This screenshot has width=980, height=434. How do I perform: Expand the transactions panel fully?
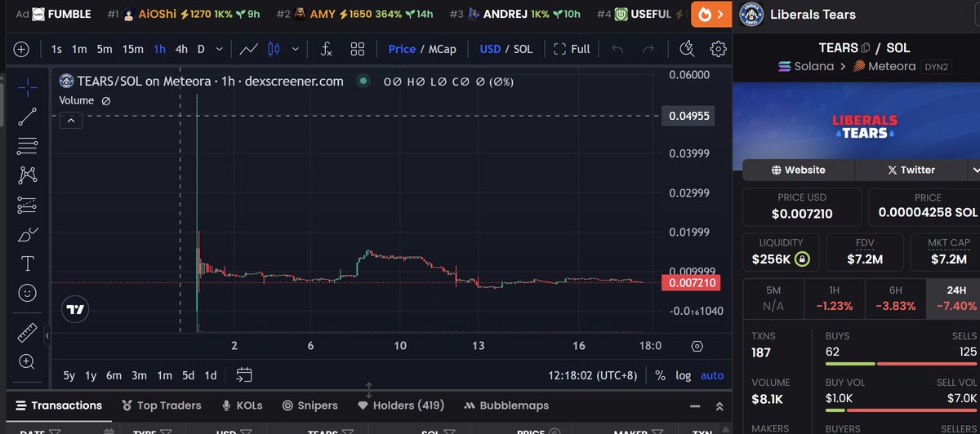coord(719,405)
